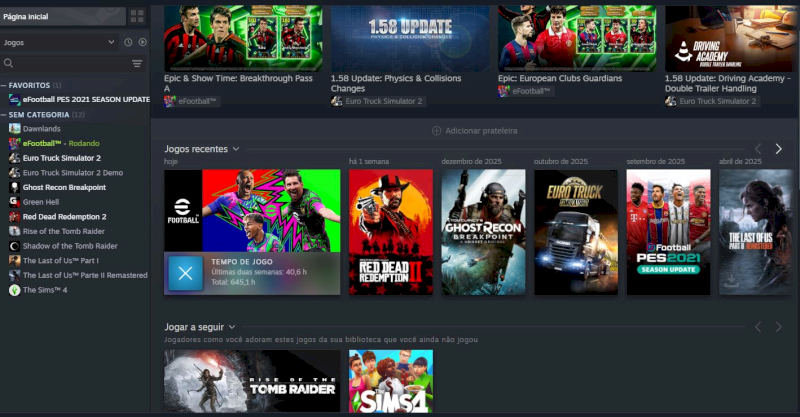Open the Jogos filter dropdown

(x=60, y=42)
